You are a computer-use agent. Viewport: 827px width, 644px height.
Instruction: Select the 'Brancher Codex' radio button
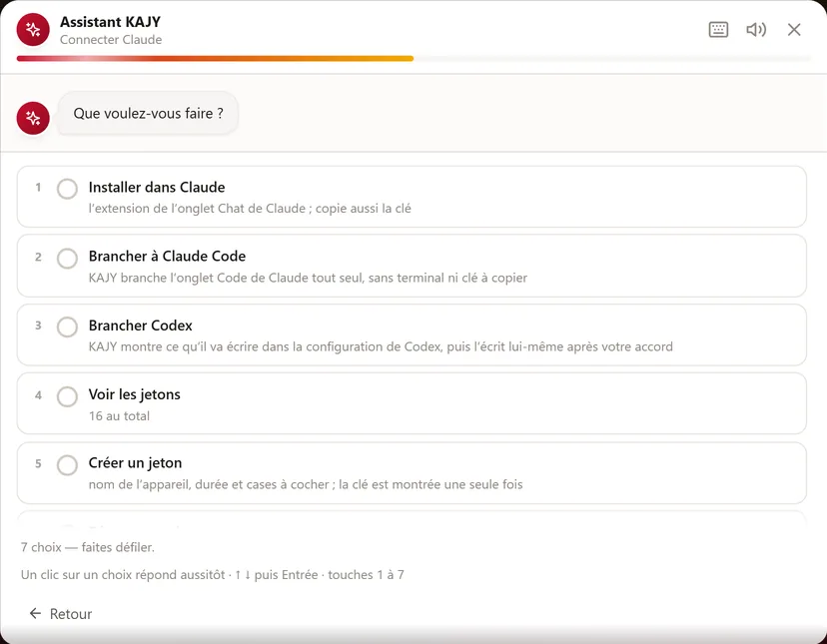coord(68,327)
